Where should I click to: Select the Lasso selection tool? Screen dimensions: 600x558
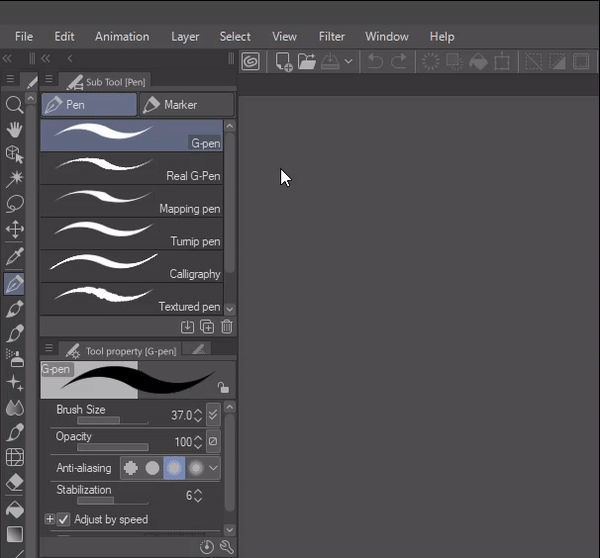tap(14, 204)
